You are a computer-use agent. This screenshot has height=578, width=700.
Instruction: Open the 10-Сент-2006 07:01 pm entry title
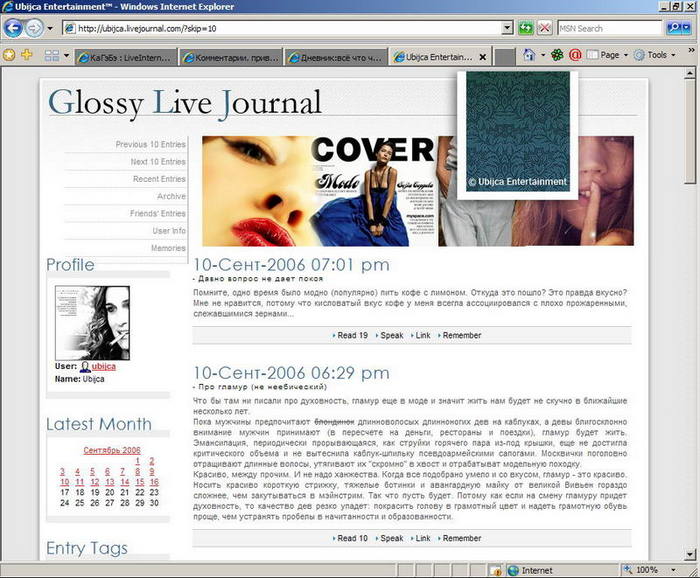click(x=291, y=265)
